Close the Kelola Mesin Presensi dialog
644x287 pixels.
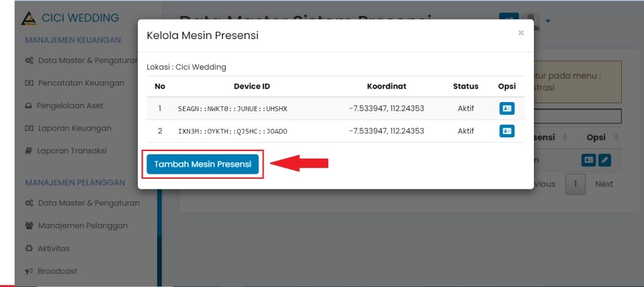[x=521, y=33]
